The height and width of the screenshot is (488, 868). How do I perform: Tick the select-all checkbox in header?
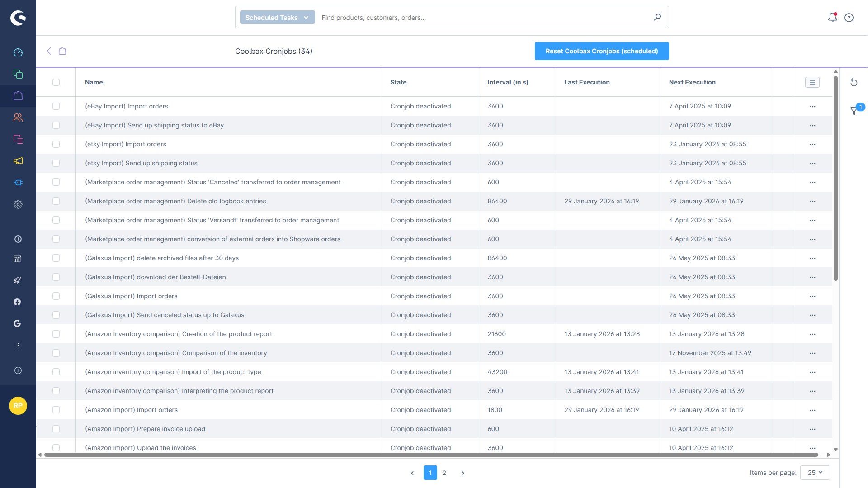pyautogui.click(x=56, y=82)
